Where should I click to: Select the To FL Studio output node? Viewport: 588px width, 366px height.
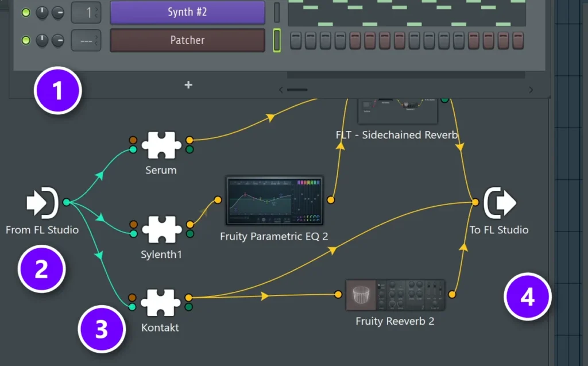click(500, 203)
